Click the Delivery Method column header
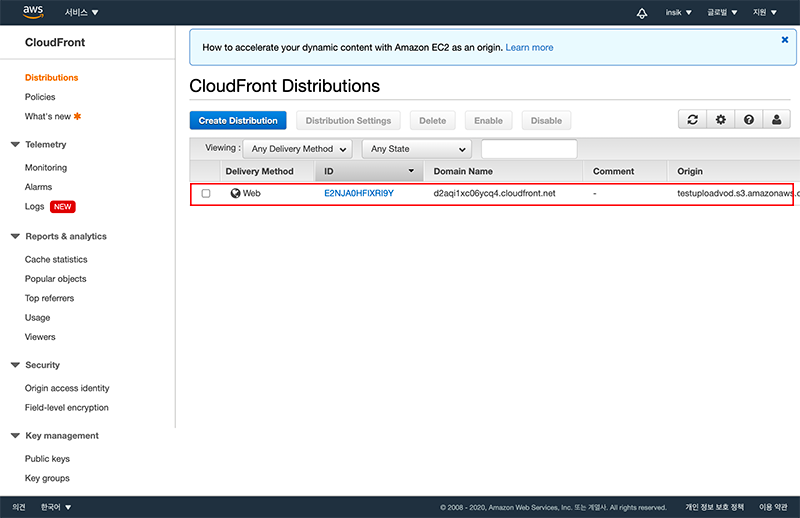Viewport: 800px width, 518px height. click(260, 171)
